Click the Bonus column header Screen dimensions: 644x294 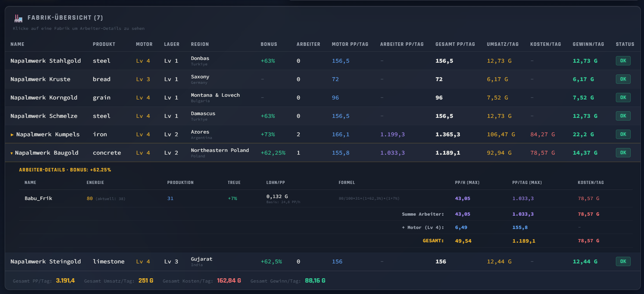pos(269,44)
